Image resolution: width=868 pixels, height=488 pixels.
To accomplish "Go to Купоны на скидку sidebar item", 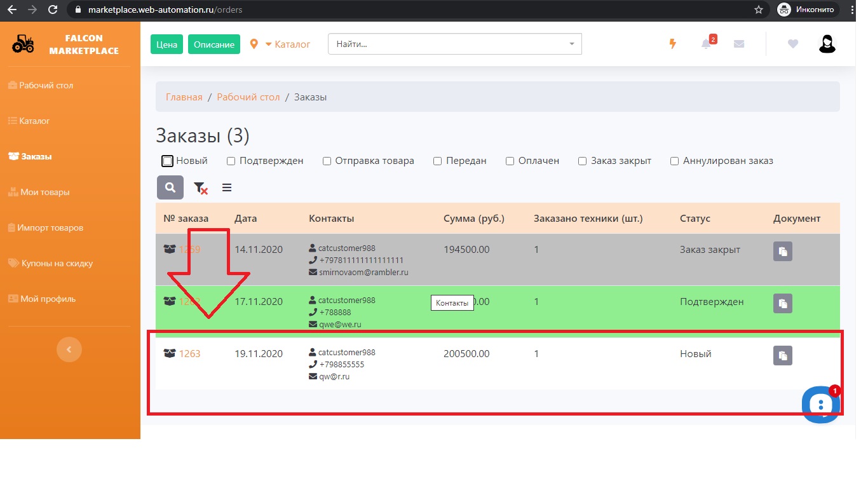I will point(57,263).
